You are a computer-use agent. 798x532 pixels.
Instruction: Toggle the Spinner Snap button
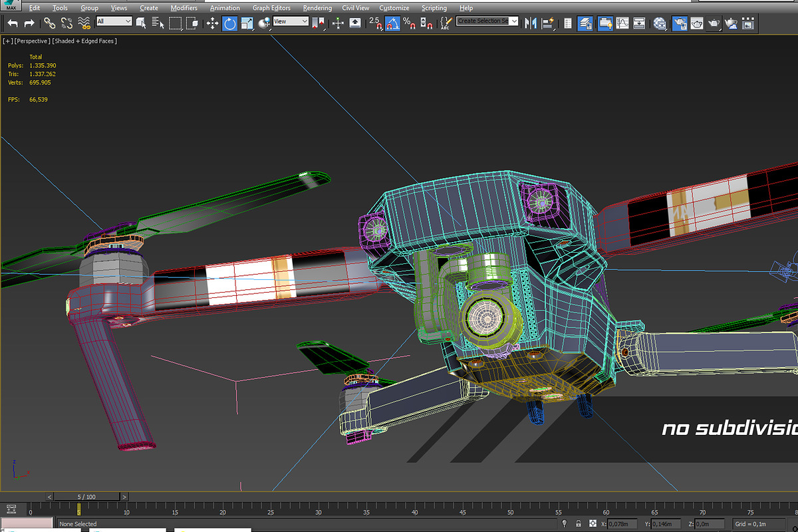click(x=427, y=23)
